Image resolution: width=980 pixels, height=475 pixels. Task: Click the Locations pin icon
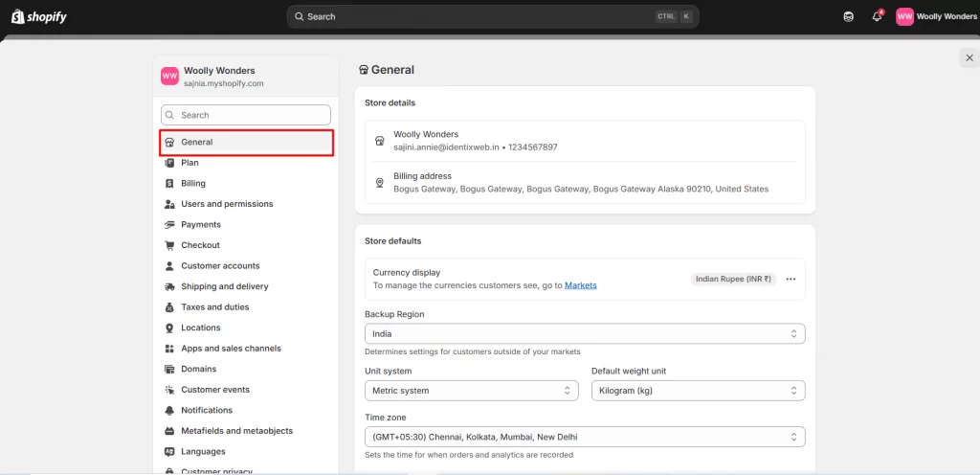[x=169, y=328]
